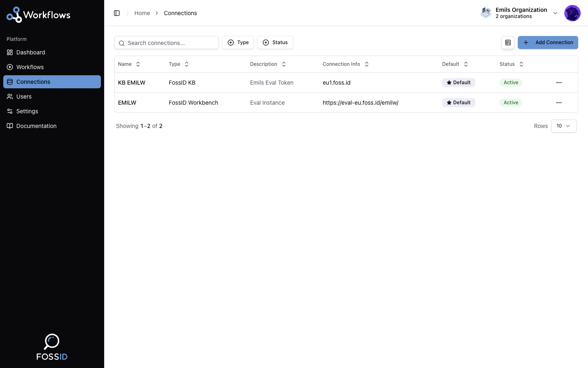Sort by the Default column

[x=455, y=64]
